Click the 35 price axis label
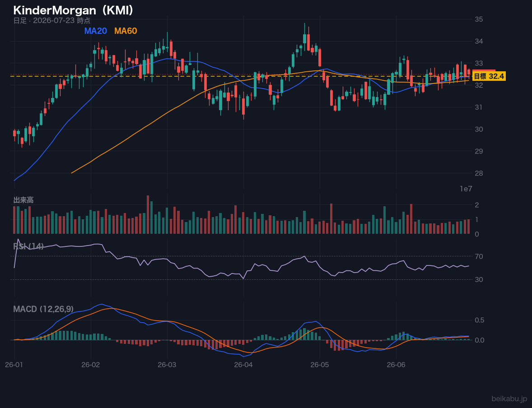 (479, 19)
